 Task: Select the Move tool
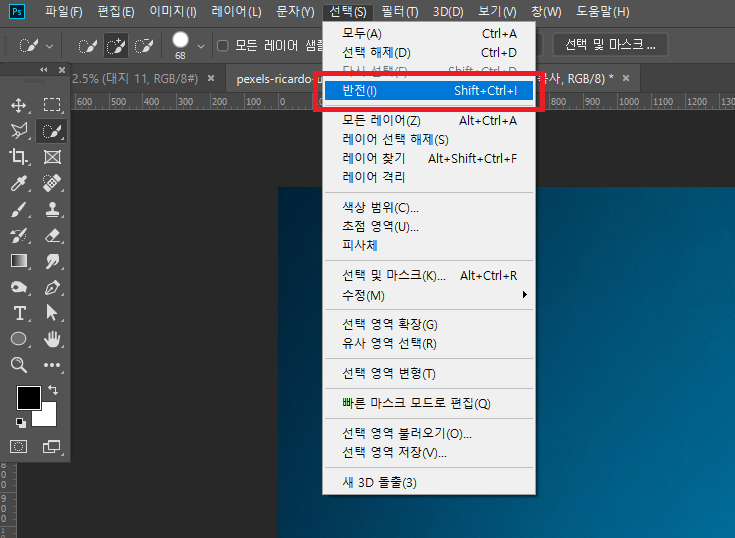[18, 105]
